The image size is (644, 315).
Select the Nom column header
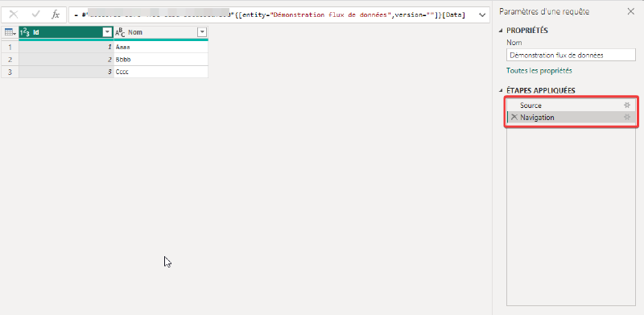161,32
